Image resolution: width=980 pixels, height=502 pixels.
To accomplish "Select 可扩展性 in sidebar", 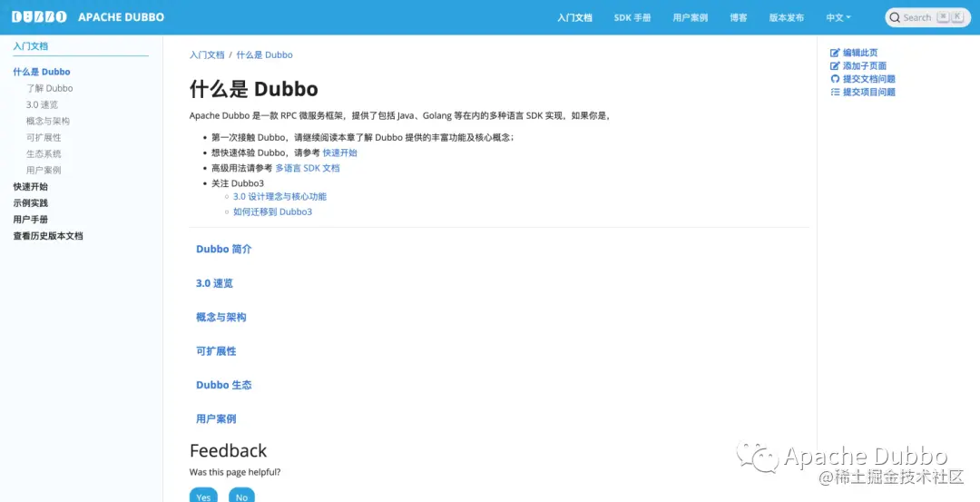I will (44, 137).
